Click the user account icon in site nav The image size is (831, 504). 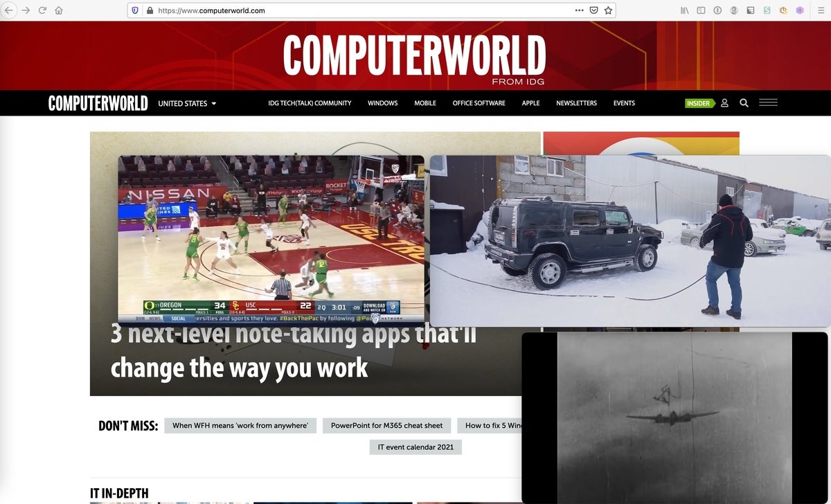pos(724,103)
